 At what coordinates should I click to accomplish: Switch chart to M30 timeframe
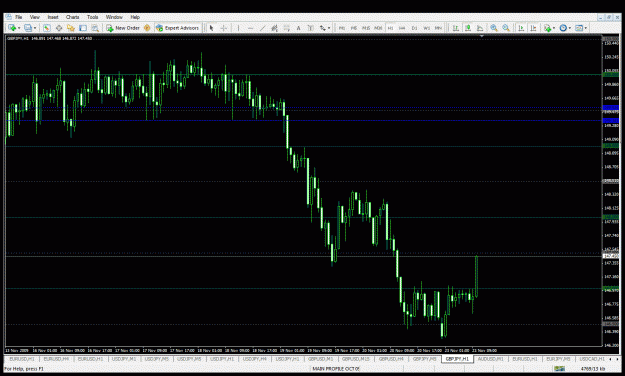(x=378, y=28)
